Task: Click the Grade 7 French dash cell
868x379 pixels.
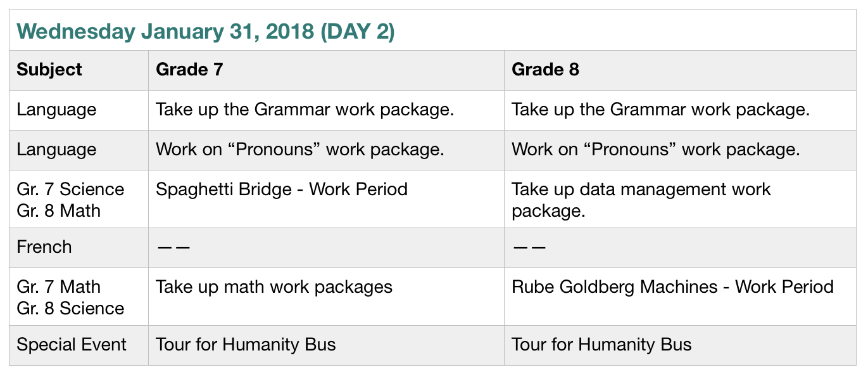Action: point(173,247)
